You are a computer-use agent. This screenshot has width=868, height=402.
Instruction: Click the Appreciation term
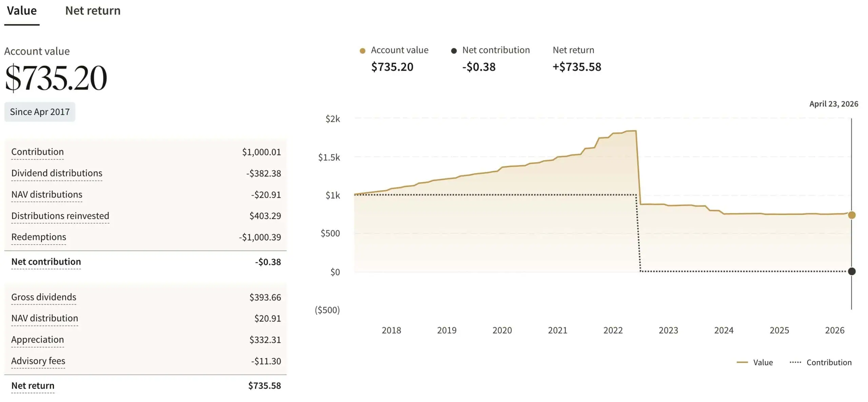[x=37, y=340]
